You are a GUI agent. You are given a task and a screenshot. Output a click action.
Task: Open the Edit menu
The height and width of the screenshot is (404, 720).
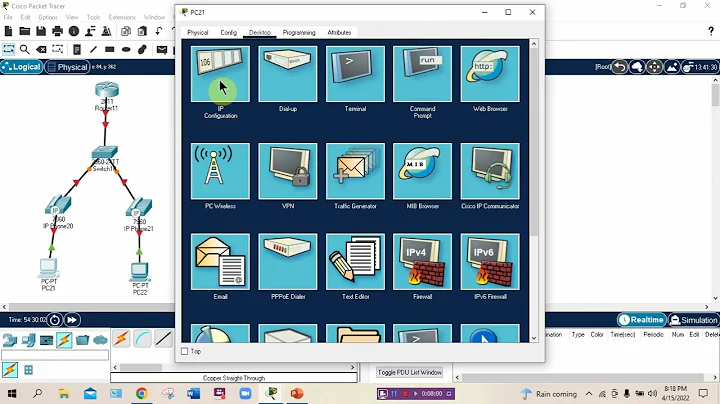(x=25, y=17)
